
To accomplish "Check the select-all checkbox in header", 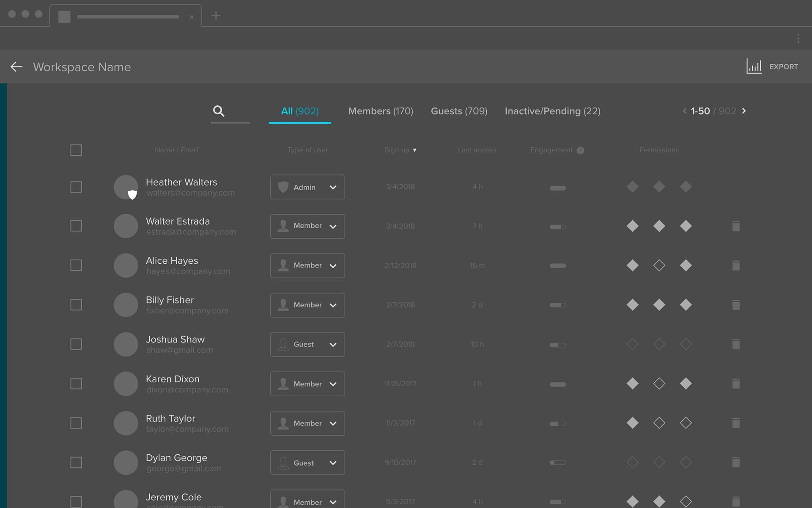I will pos(76,150).
